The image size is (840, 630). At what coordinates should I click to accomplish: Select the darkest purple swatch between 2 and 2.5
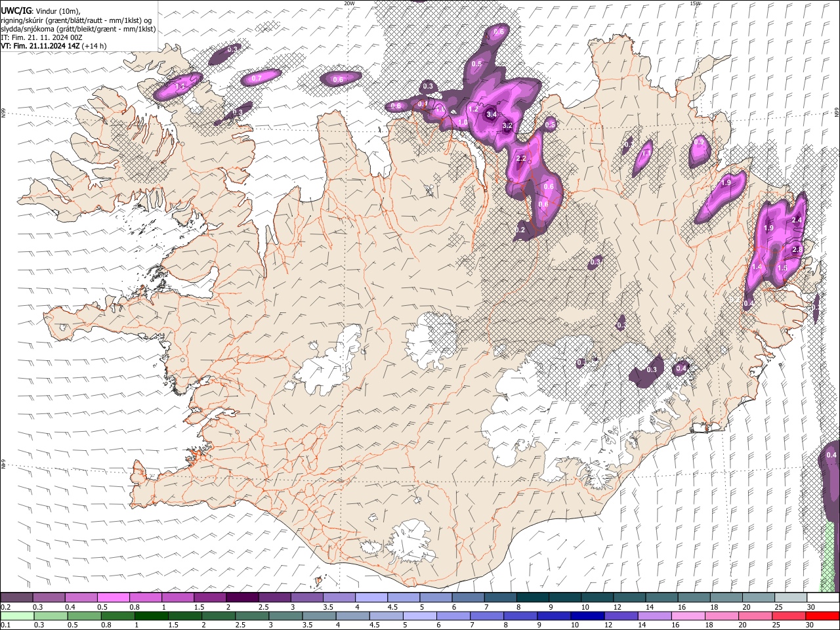241,598
